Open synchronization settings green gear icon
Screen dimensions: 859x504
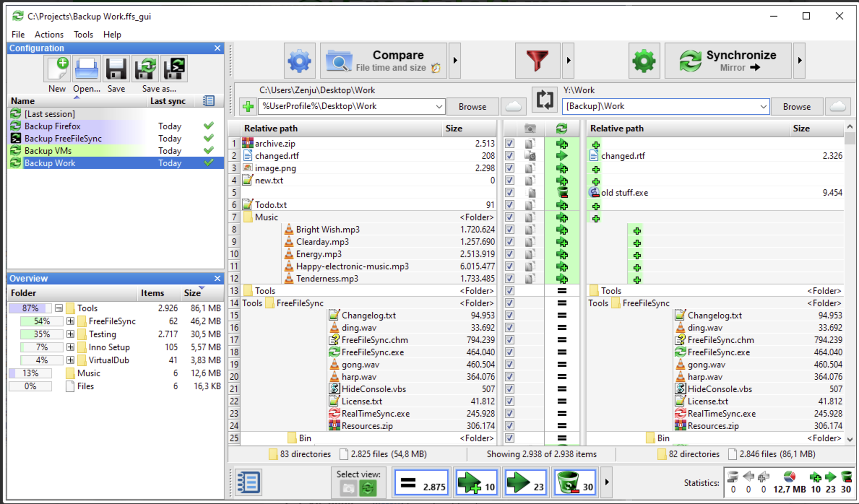tap(644, 61)
